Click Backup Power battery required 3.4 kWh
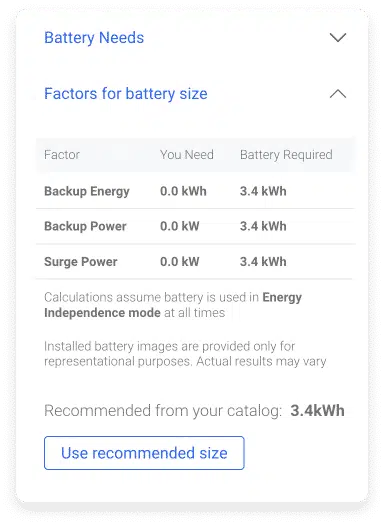 click(263, 226)
